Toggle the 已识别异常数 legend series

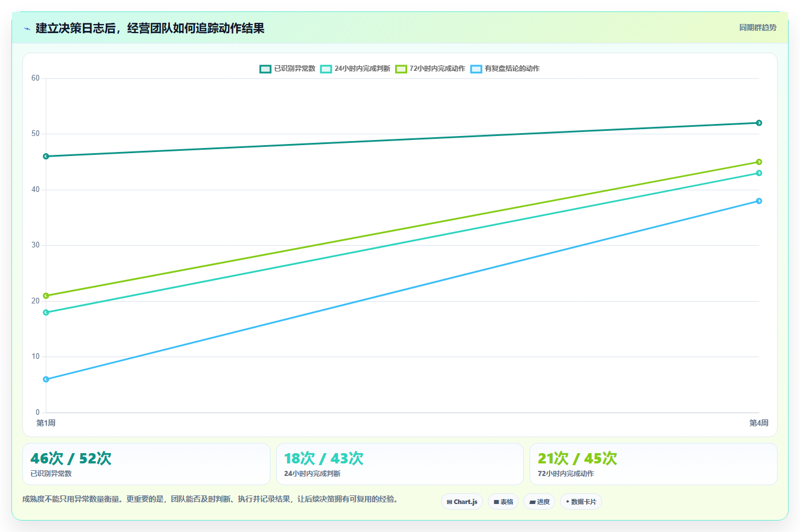[288, 69]
